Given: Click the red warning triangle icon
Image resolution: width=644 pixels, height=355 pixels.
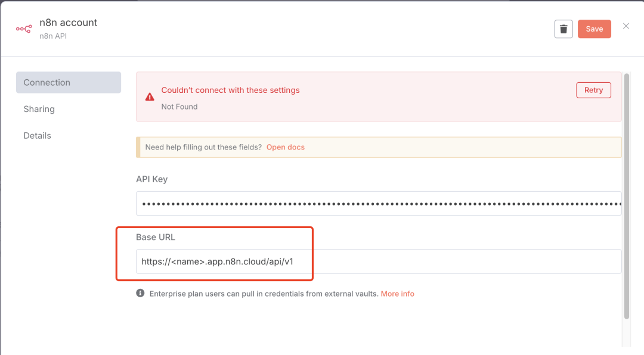Looking at the screenshot, I should point(150,96).
